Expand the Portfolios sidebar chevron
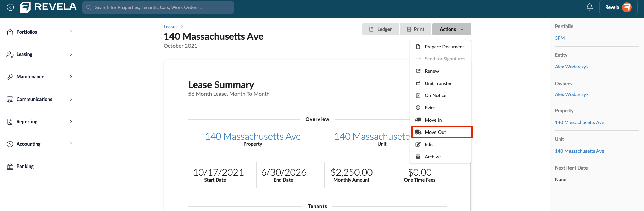The height and width of the screenshot is (211, 644). pos(71,32)
